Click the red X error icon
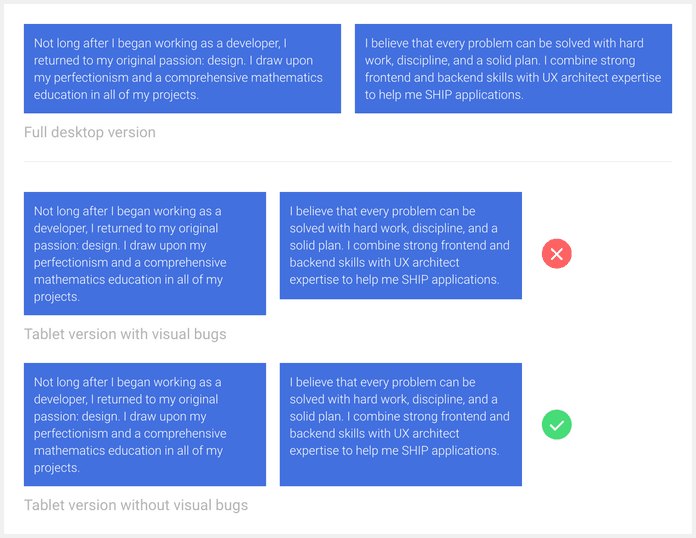The image size is (696, 538). (556, 254)
